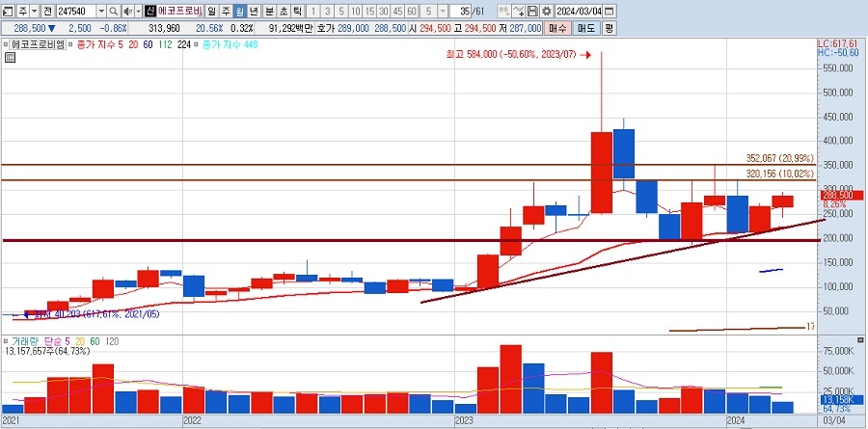This screenshot has height=429, width=868.
Task: Click the candle count field showing 35
Action: (461, 11)
